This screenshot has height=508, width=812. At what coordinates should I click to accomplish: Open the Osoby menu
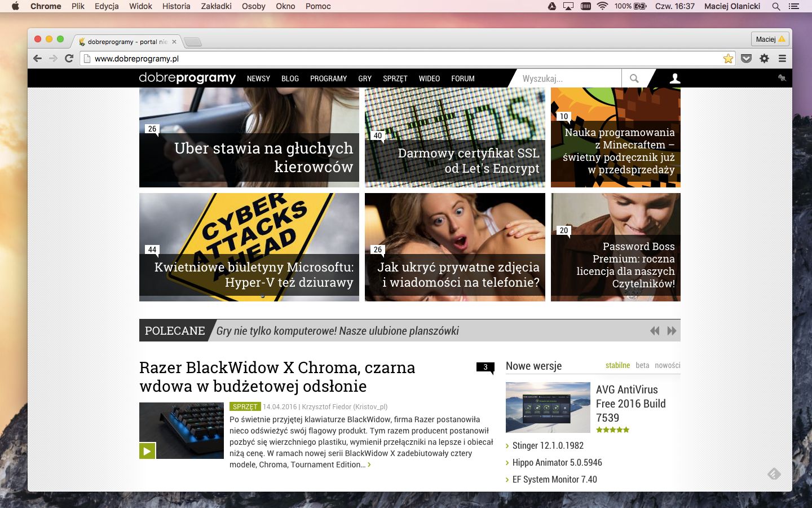coord(254,6)
